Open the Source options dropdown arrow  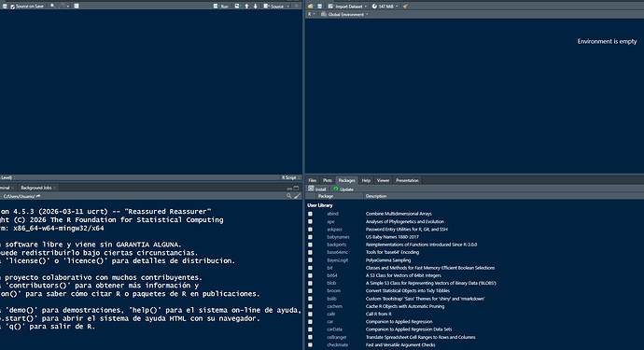point(287,7)
